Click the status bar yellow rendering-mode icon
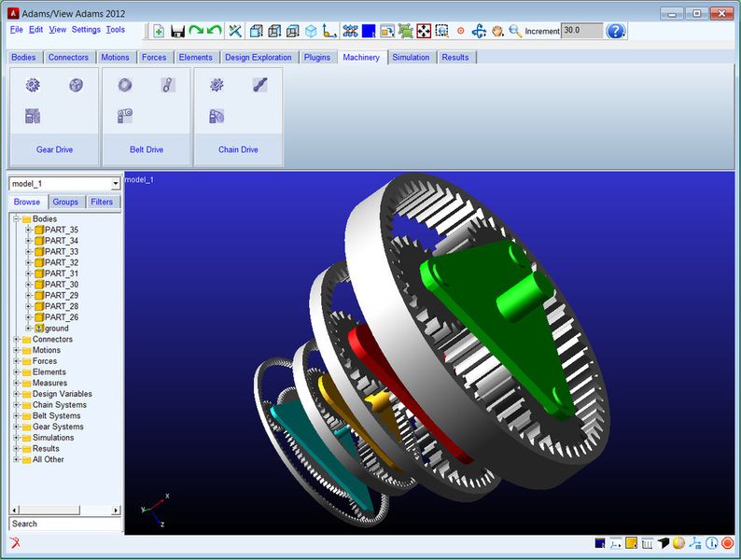741x560 pixels. 631,543
